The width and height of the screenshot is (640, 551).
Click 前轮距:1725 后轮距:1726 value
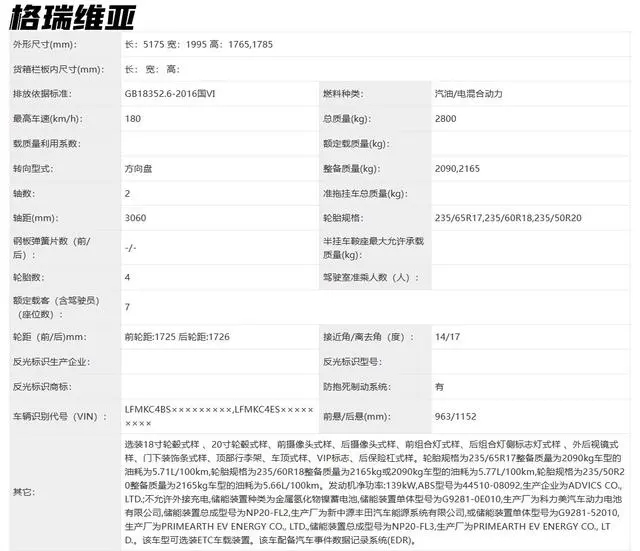(x=177, y=337)
